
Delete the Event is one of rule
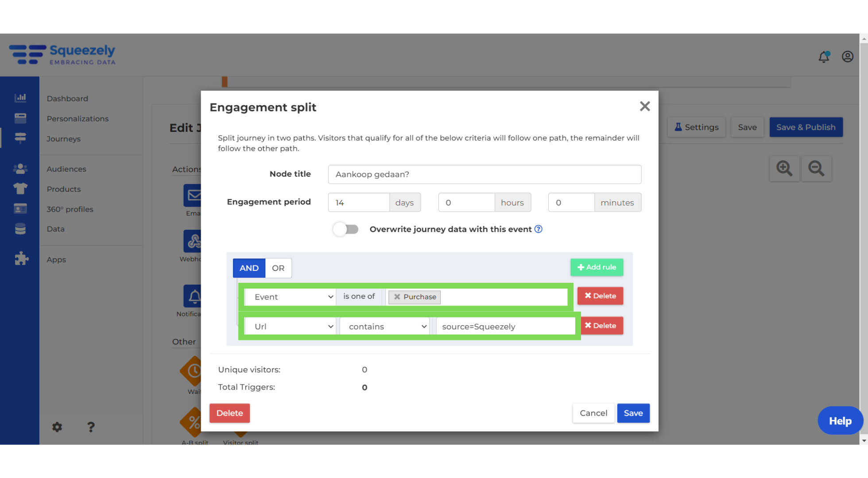tap(600, 296)
